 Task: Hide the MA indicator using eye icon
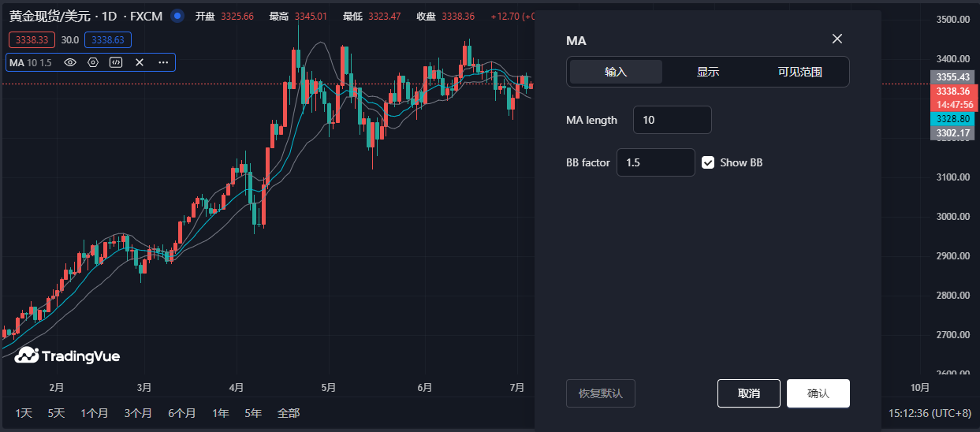[70, 62]
